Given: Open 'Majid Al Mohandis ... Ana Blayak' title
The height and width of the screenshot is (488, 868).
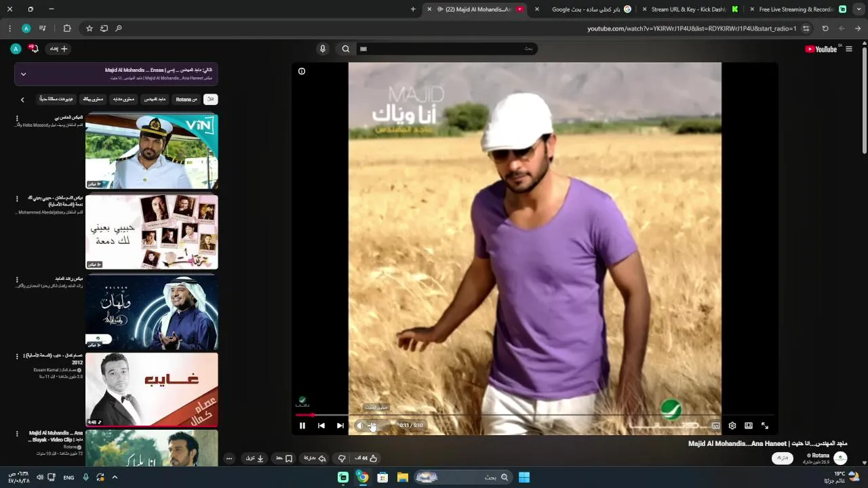Looking at the screenshot, I should (x=56, y=436).
